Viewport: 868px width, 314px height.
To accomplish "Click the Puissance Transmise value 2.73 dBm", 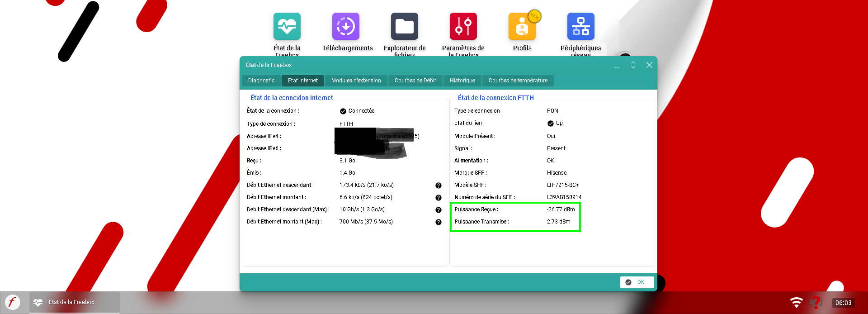I will (x=559, y=222).
